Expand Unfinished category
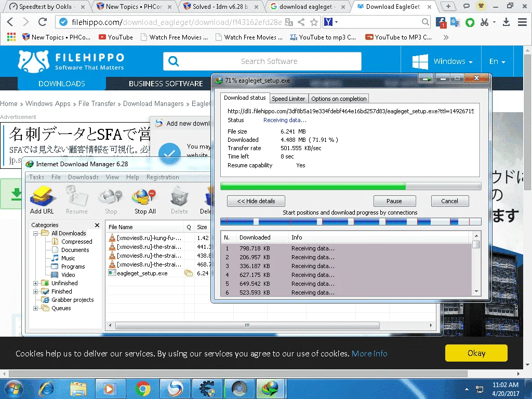 [x=35, y=283]
